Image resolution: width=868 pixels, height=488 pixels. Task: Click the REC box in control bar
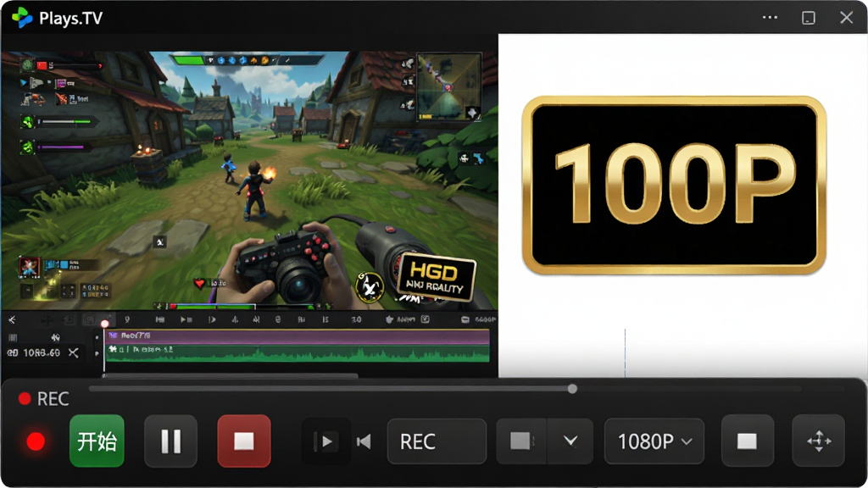(437, 441)
